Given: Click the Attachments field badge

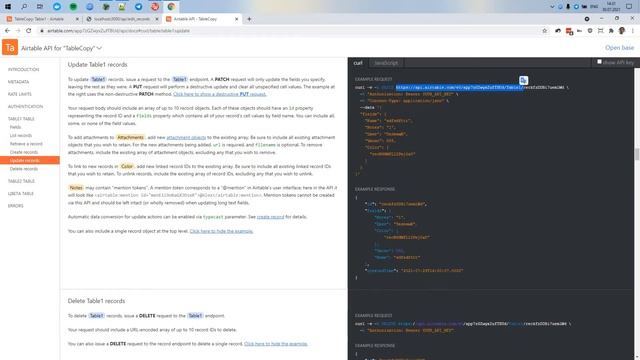Looking at the screenshot, I should click(x=130, y=138).
